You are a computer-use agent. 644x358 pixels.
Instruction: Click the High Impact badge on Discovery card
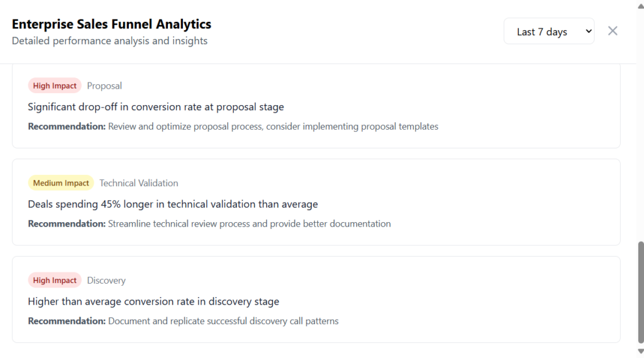tap(55, 281)
